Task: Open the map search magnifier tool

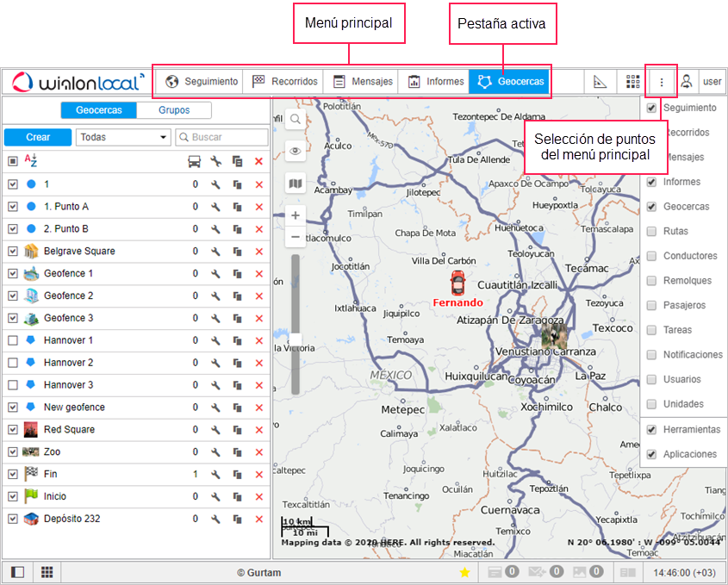Action: pos(295,119)
